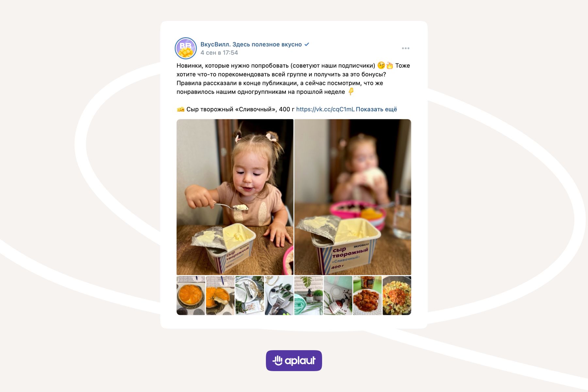588x392 pixels.
Task: Open first orange tart thumbnail
Action: pos(191,296)
